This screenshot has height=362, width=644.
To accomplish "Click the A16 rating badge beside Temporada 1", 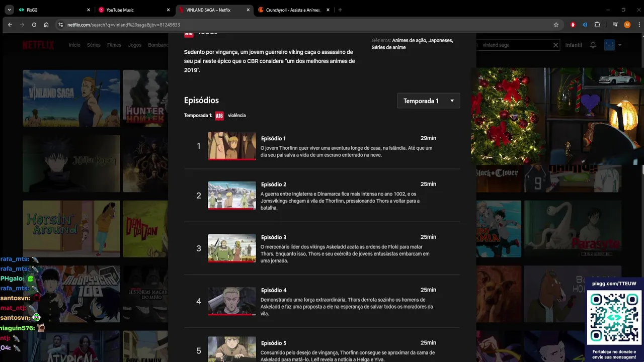I will (x=219, y=116).
